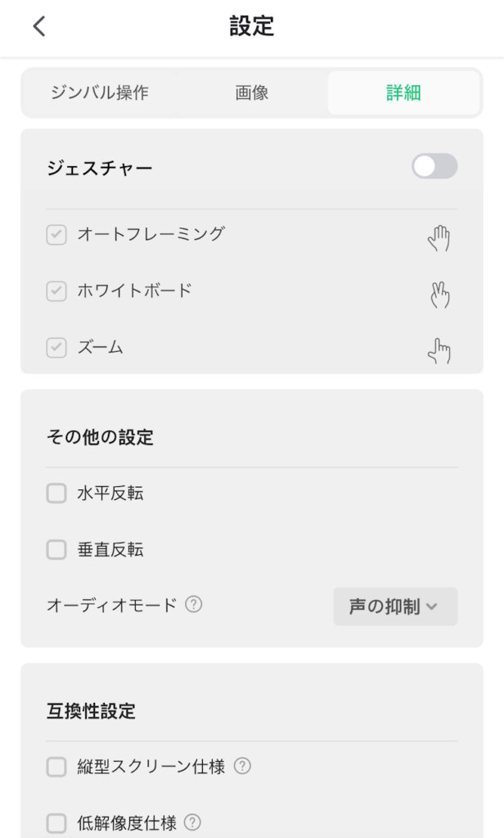Uncheck the ホワイトボード checkbox
This screenshot has height=838, width=504.
56,291
